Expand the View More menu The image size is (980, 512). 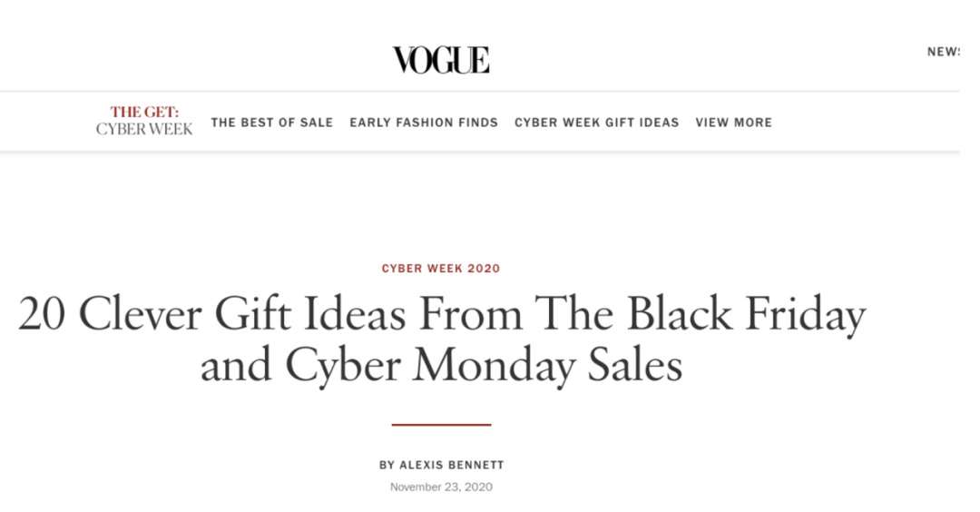[x=733, y=123]
